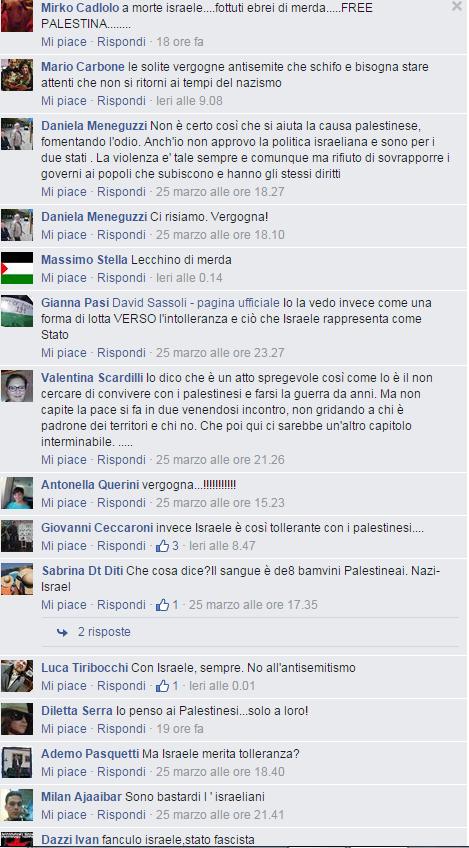This screenshot has width=469, height=848.
Task: Open Mario Carbone's profile name link
Action: (x=83, y=67)
